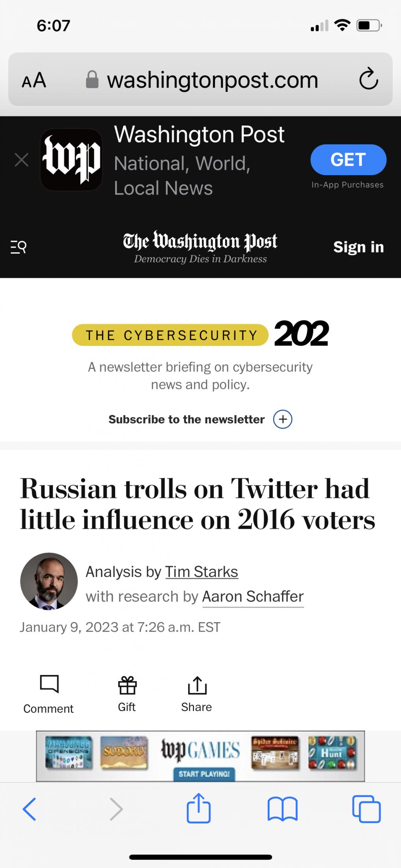401x868 pixels.
Task: Open Aaron Schaffer author link
Action: [x=253, y=597]
